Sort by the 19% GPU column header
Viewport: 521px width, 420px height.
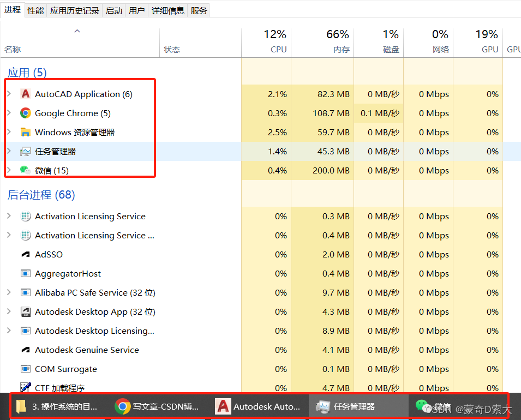point(478,43)
